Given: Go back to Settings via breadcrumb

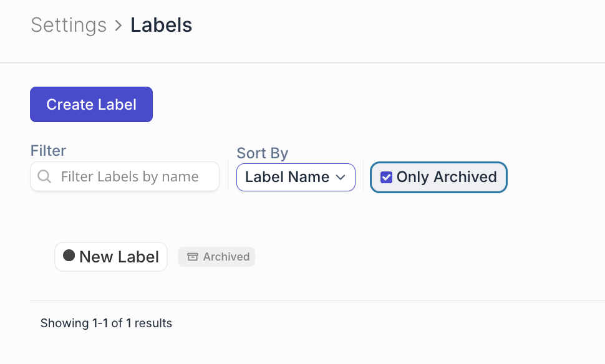Looking at the screenshot, I should (x=69, y=25).
